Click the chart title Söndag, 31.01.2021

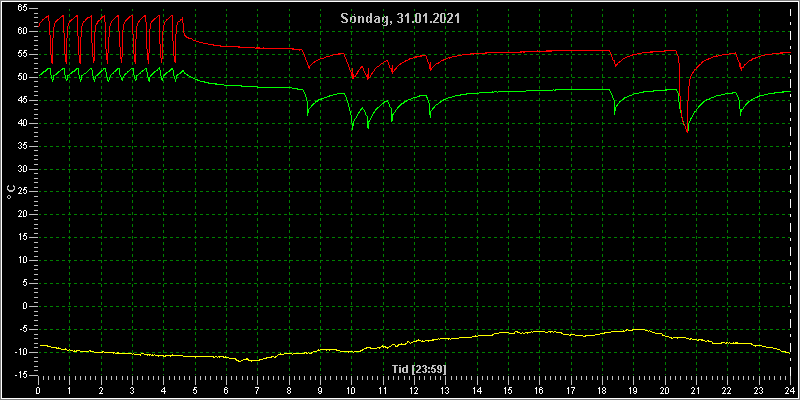400,19
